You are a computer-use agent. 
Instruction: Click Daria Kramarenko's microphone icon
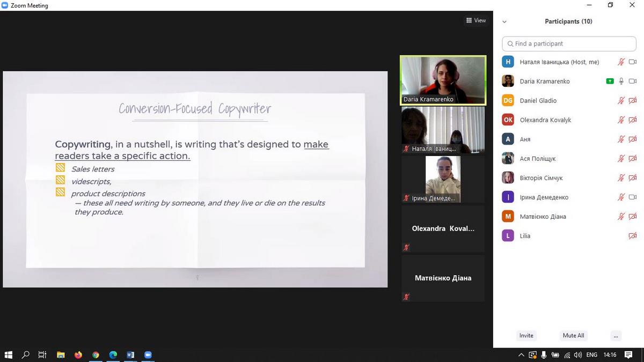(x=621, y=82)
